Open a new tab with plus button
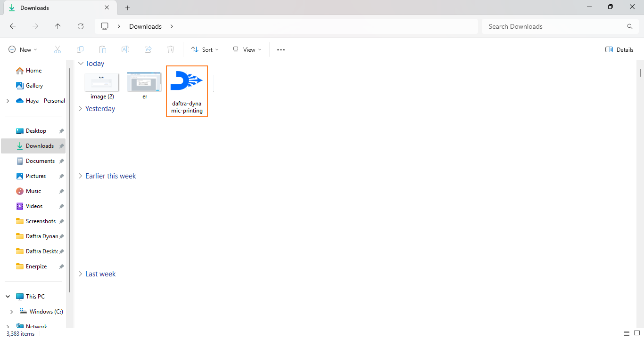Screen dimensions: 644x339 tap(127, 8)
